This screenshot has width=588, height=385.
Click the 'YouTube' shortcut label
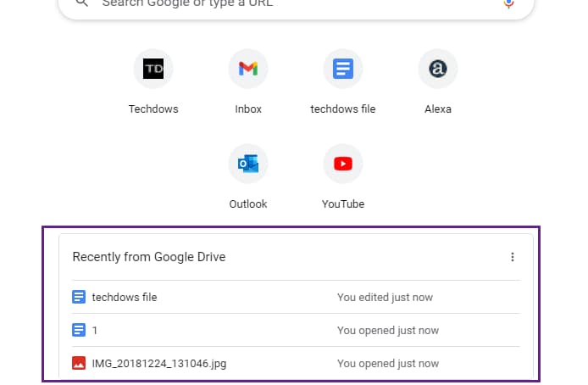(343, 204)
